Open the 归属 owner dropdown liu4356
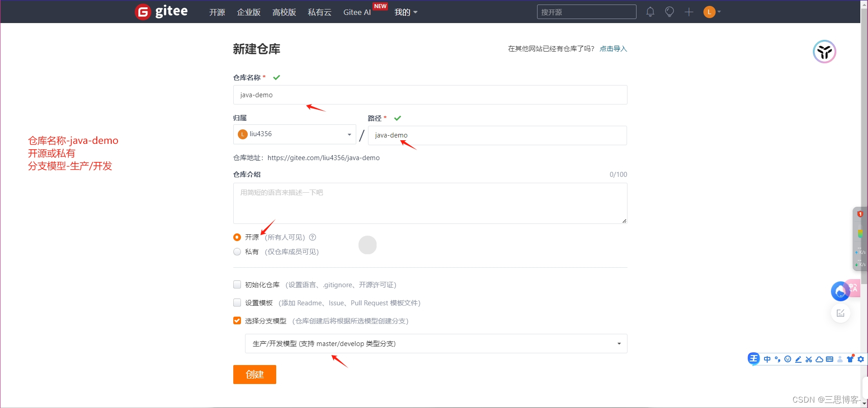868x408 pixels. coord(294,134)
